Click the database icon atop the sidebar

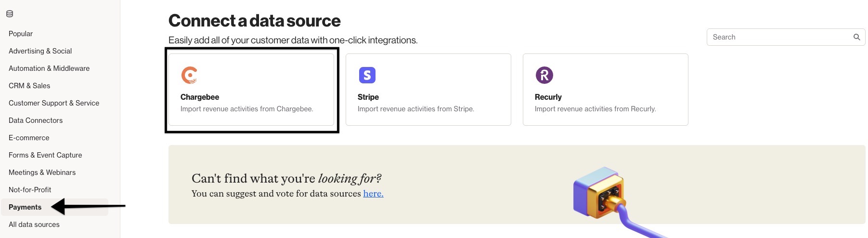tap(10, 14)
